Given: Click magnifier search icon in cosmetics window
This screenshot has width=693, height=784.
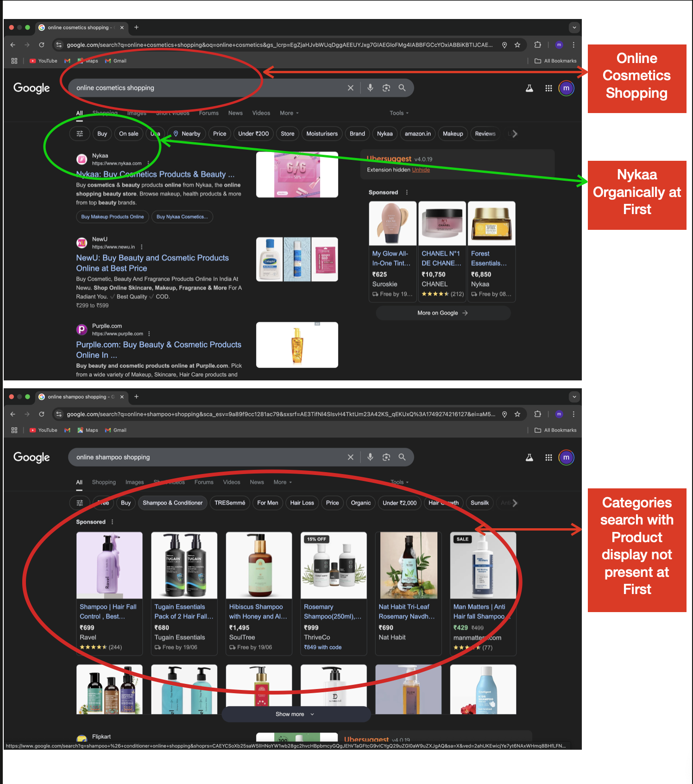Looking at the screenshot, I should pos(402,88).
